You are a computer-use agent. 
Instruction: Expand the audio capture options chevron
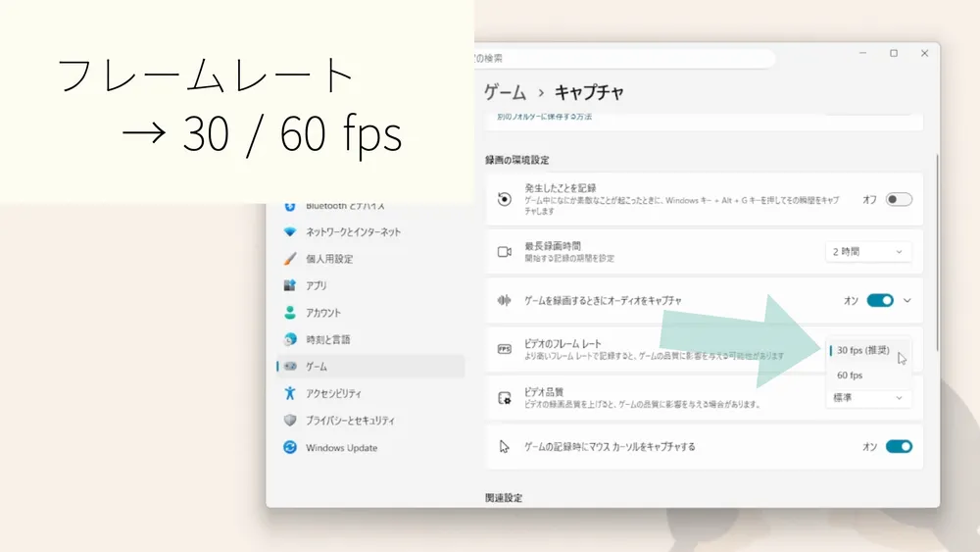tap(906, 301)
